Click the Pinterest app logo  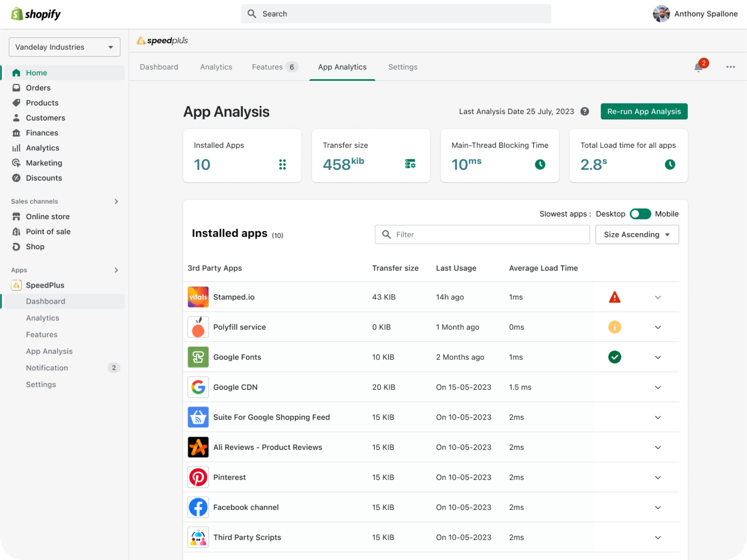(198, 477)
